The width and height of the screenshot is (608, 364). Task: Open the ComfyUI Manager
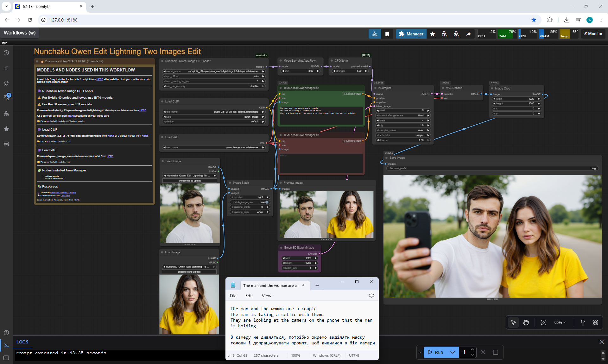pyautogui.click(x=411, y=34)
